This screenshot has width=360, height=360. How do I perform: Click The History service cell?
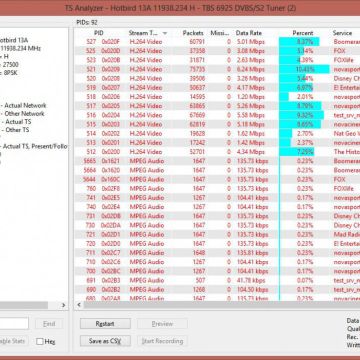(x=347, y=152)
